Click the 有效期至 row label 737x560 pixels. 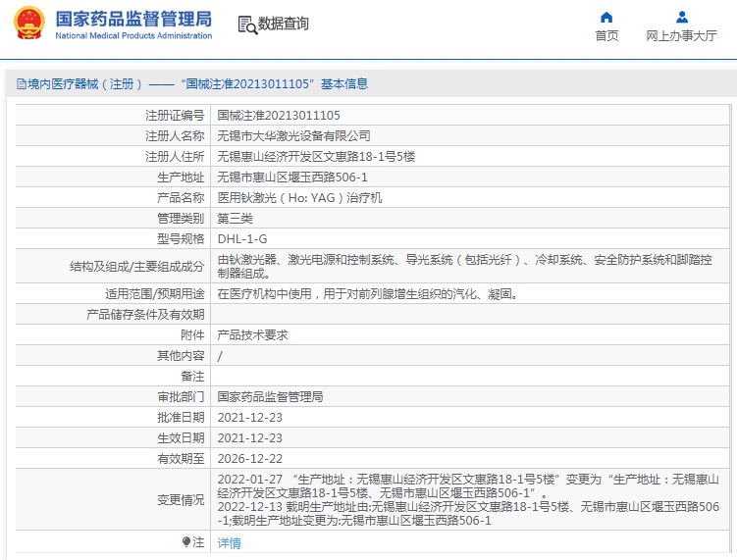point(181,459)
